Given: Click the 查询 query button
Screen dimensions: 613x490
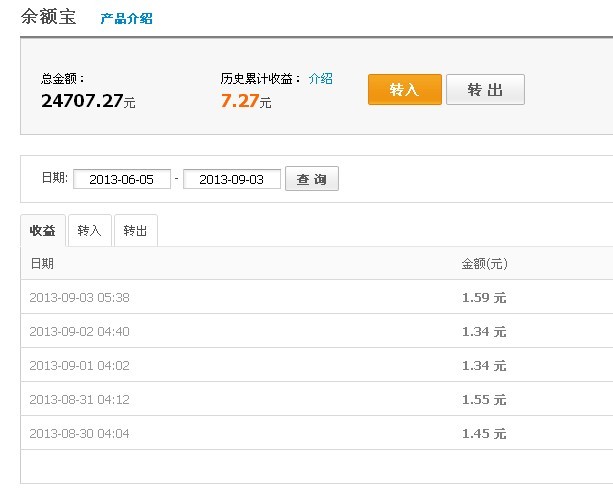Looking at the screenshot, I should 312,179.
